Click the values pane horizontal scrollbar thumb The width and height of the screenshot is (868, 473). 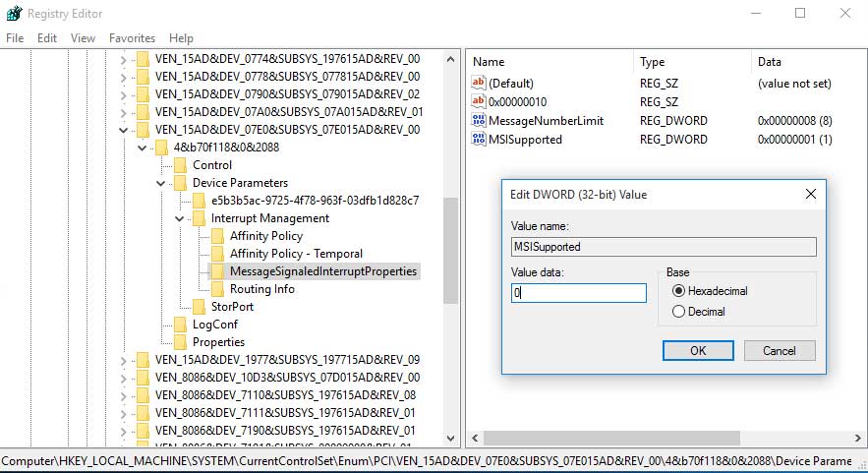(611, 438)
